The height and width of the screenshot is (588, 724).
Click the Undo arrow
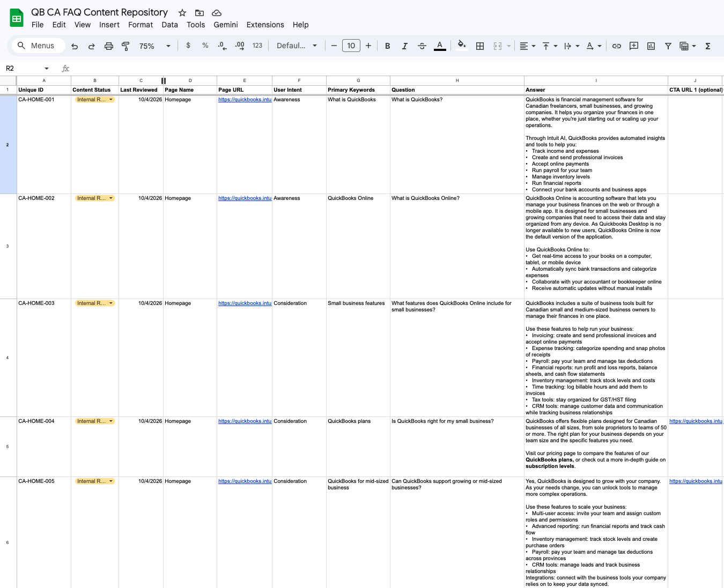75,46
